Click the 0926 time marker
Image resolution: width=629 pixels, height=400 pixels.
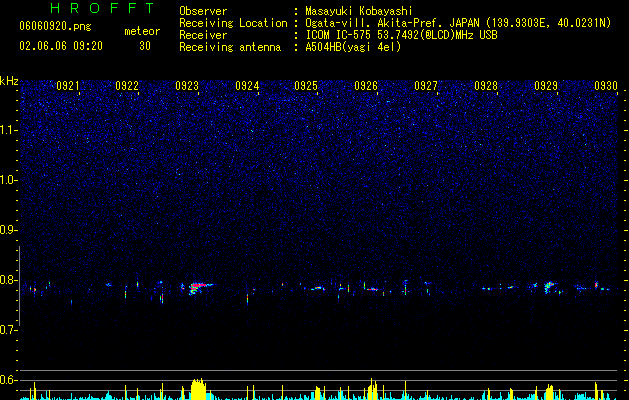(366, 86)
